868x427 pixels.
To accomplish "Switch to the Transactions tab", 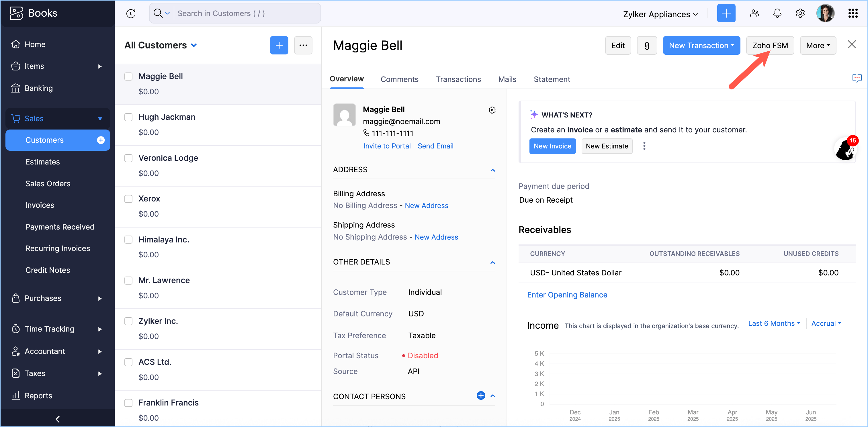I will pyautogui.click(x=458, y=79).
